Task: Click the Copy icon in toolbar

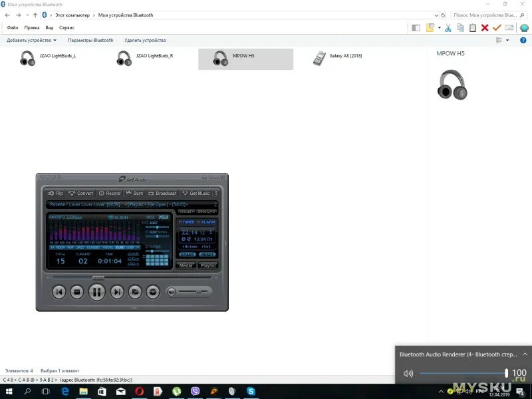Action: pos(460,28)
